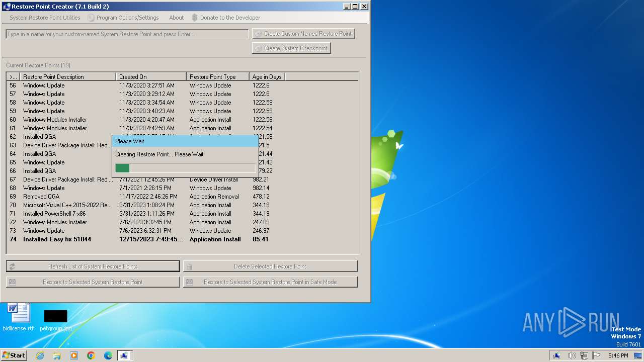Launch Internet Explorer from taskbar

(x=40, y=355)
